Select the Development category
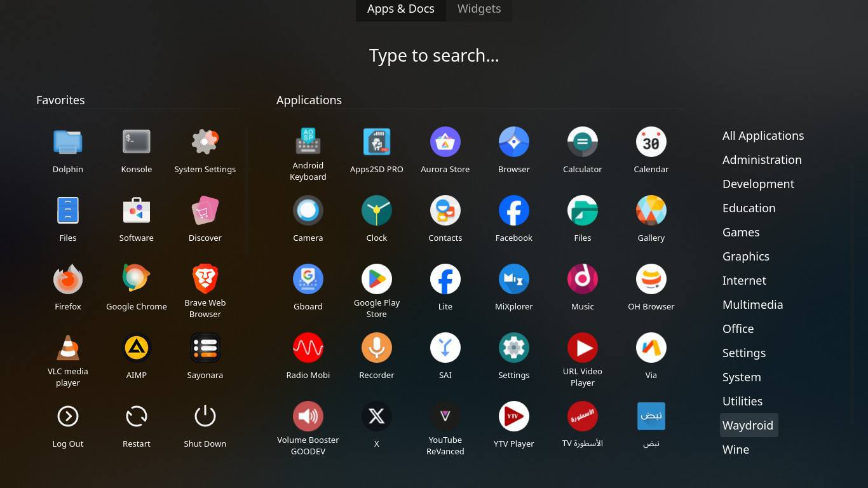This screenshot has height=488, width=868. click(758, 184)
